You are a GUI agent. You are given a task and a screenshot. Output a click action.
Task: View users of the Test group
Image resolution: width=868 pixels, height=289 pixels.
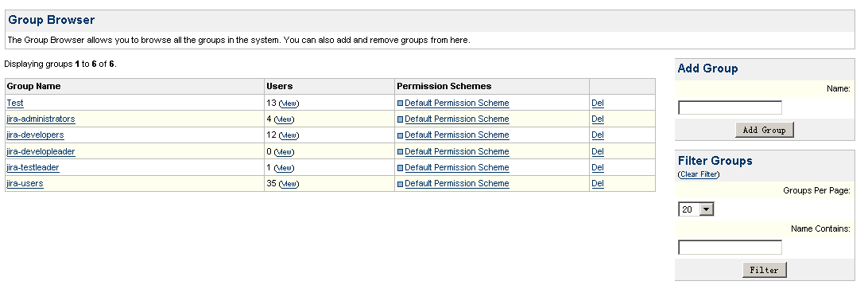pyautogui.click(x=289, y=103)
